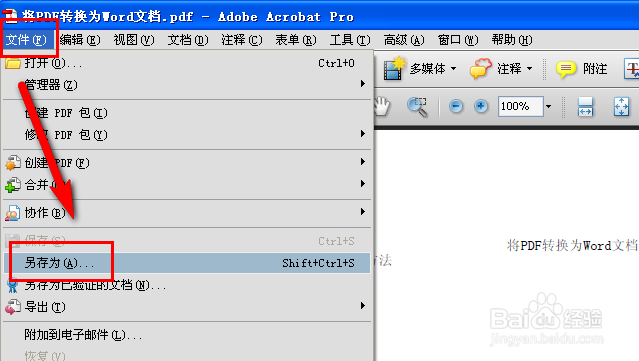Open the 注释 toolbar dropdown arrow
639x361 pixels.
(x=529, y=68)
